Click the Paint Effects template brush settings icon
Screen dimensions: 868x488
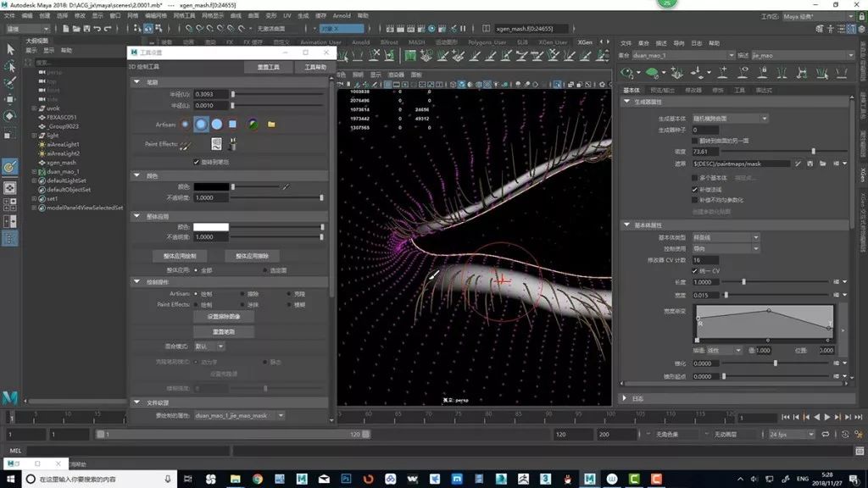coord(216,144)
